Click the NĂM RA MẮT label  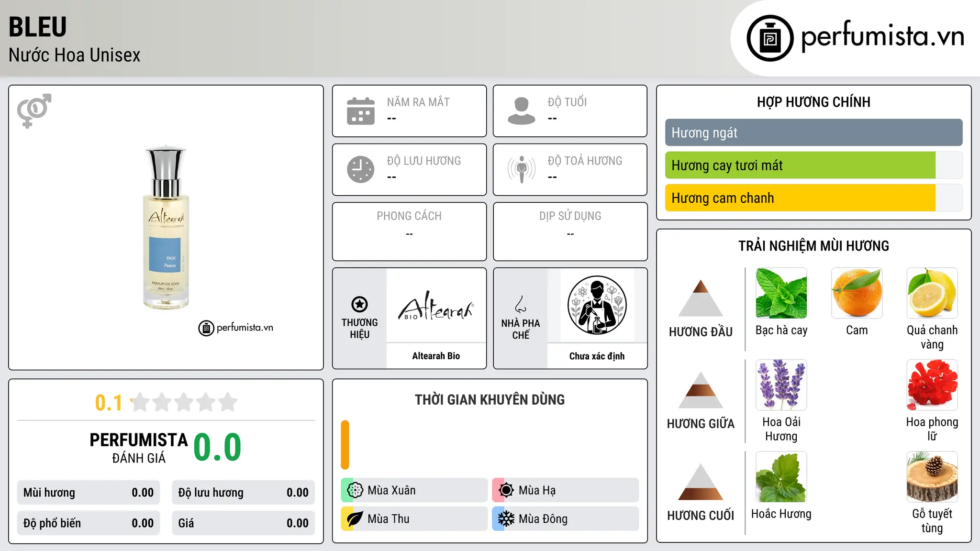click(418, 102)
